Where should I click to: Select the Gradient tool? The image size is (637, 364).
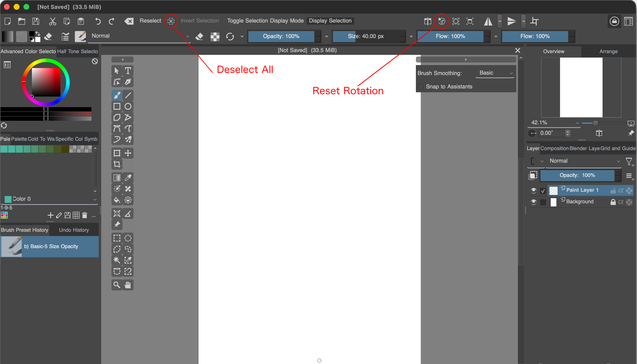[x=117, y=178]
